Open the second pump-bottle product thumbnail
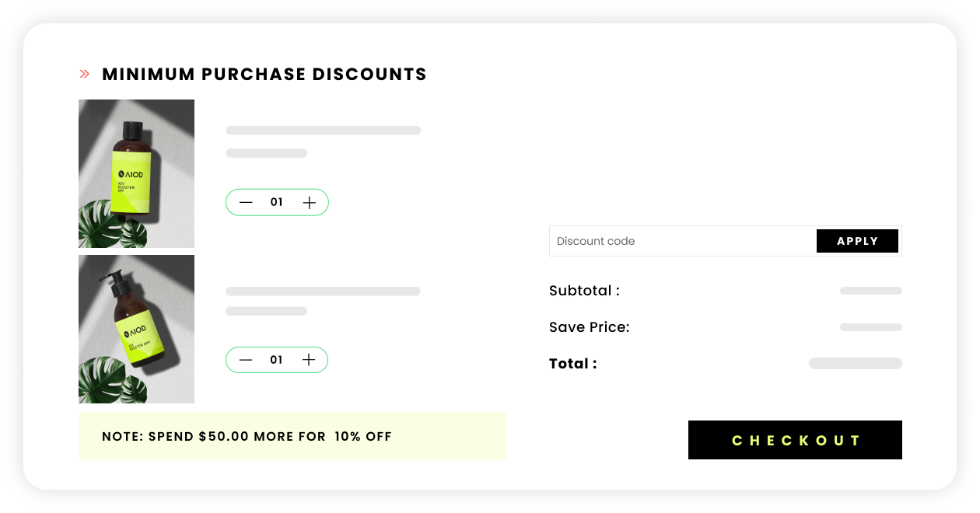The width and height of the screenshot is (980, 513). click(x=136, y=329)
